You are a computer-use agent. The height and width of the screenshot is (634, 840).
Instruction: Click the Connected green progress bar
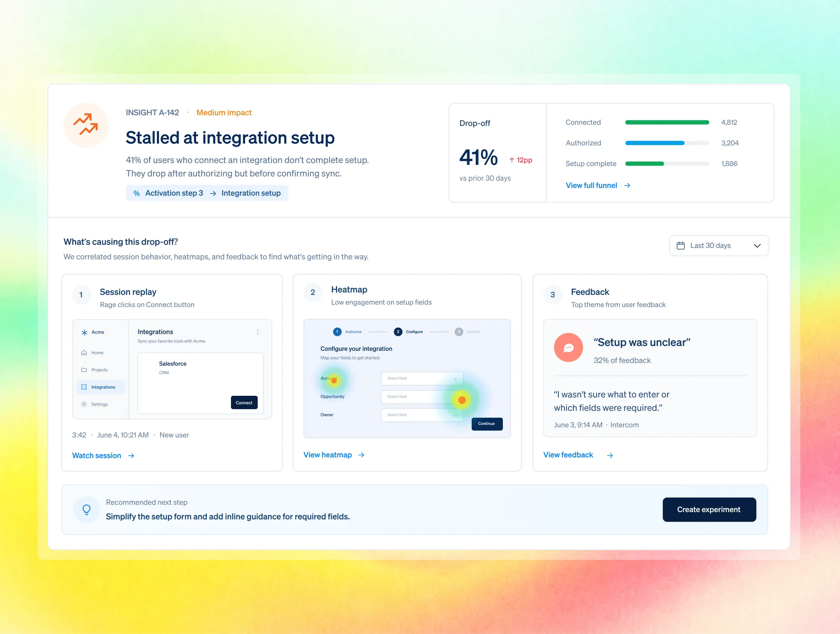667,122
